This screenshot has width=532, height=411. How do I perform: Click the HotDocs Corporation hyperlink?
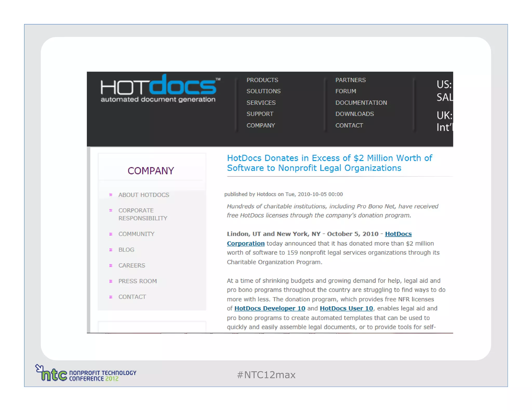coord(398,234)
